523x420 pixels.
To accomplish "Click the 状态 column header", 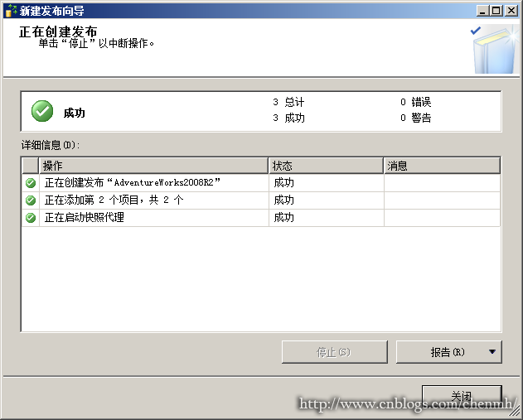I will point(326,166).
